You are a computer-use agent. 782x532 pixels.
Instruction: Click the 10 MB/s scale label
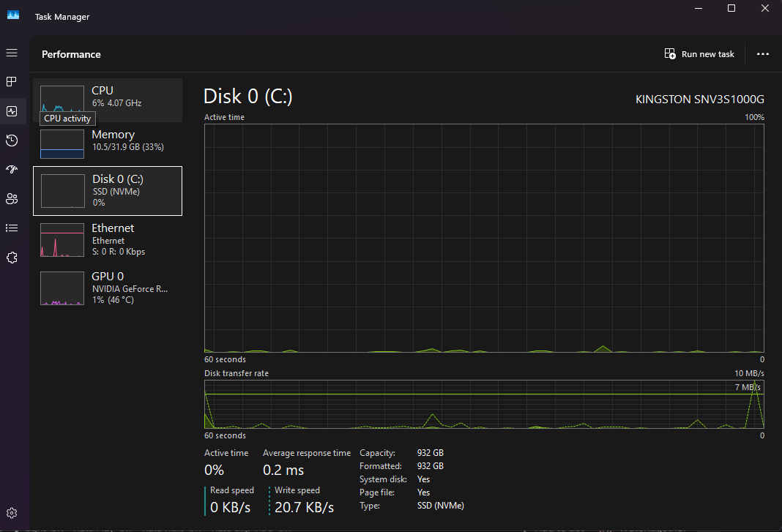749,373
